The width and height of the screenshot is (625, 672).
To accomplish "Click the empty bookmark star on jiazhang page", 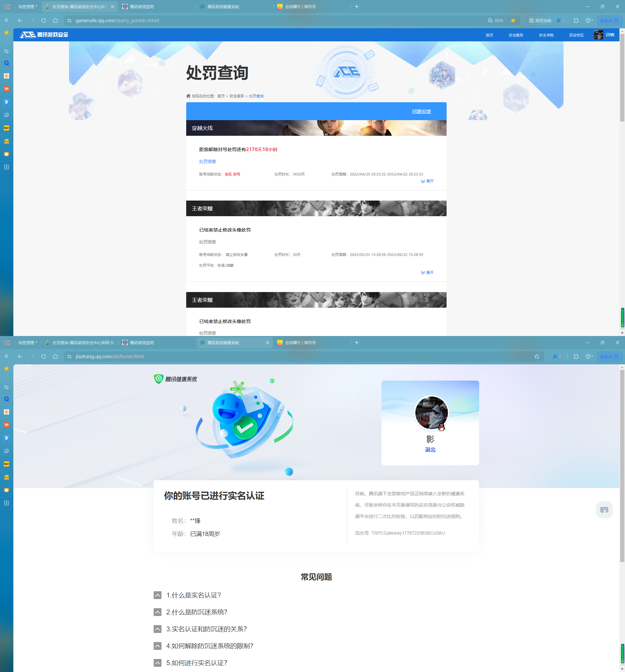I will tap(537, 356).
